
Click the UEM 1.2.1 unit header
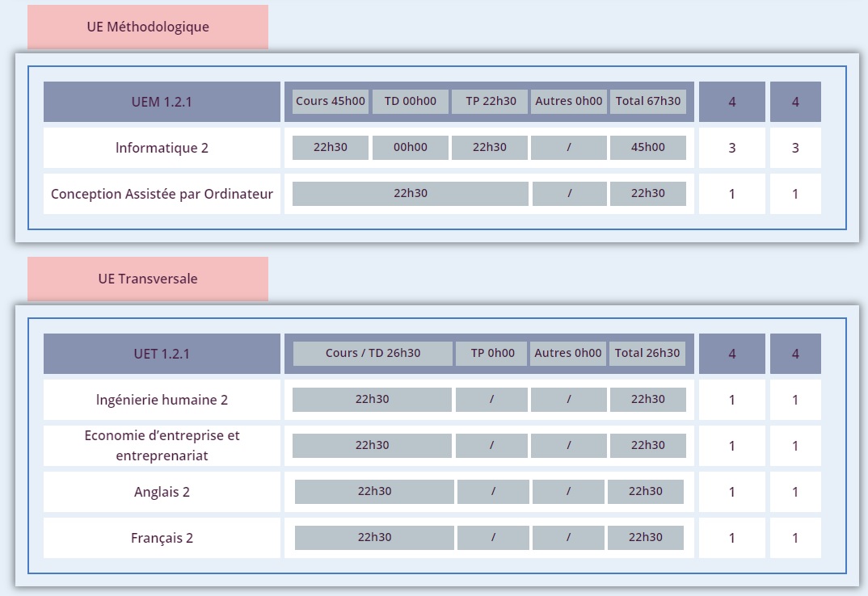pos(162,102)
